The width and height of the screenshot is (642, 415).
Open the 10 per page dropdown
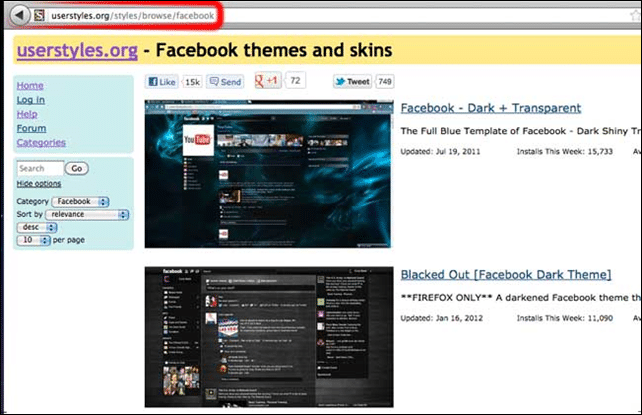click(34, 240)
